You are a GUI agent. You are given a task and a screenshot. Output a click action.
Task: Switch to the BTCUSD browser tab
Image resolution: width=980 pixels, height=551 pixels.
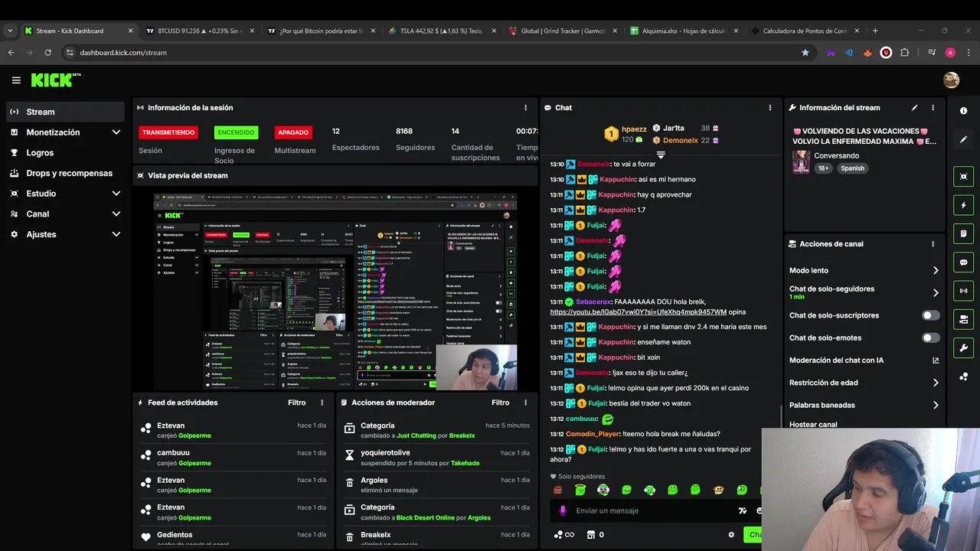(198, 31)
